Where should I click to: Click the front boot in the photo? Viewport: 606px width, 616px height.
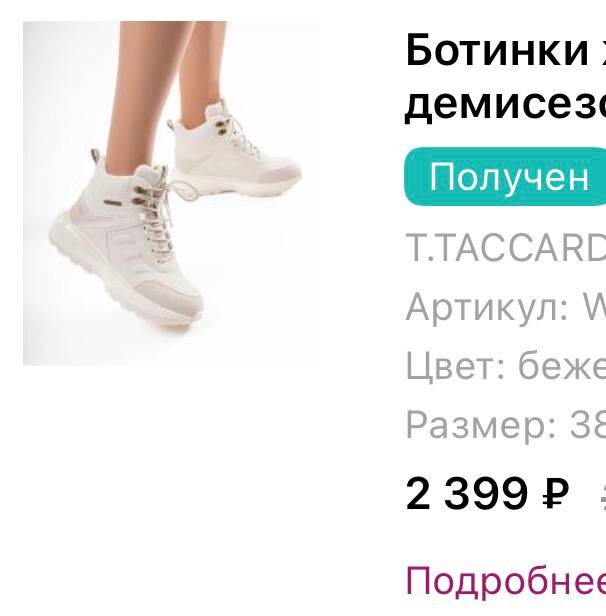pyautogui.click(x=126, y=240)
